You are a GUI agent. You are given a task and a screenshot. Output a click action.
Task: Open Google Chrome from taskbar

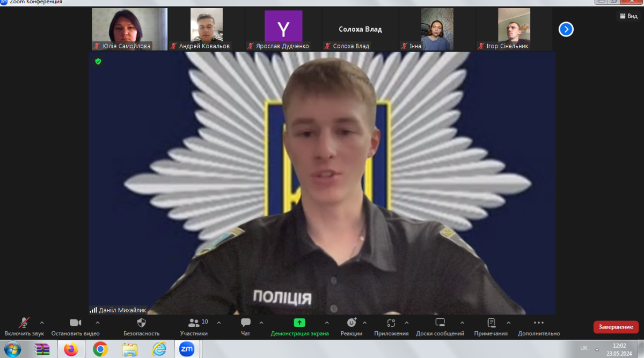[x=100, y=349]
